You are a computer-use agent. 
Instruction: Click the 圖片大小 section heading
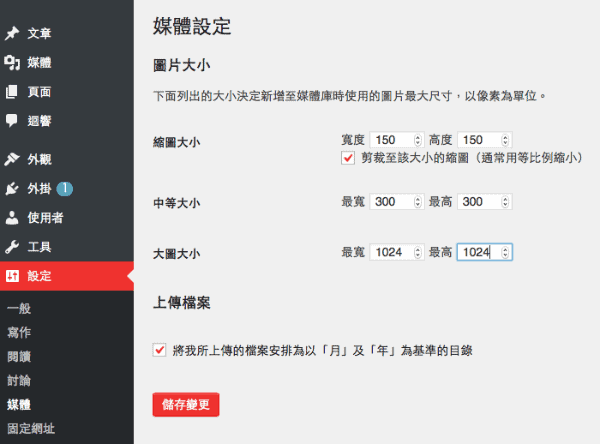pyautogui.click(x=182, y=65)
